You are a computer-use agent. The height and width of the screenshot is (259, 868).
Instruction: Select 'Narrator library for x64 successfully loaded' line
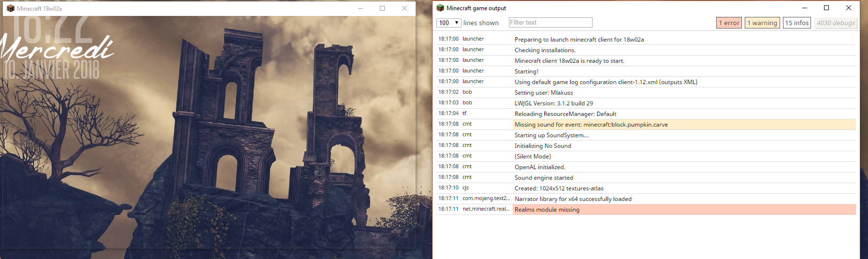tap(646, 199)
